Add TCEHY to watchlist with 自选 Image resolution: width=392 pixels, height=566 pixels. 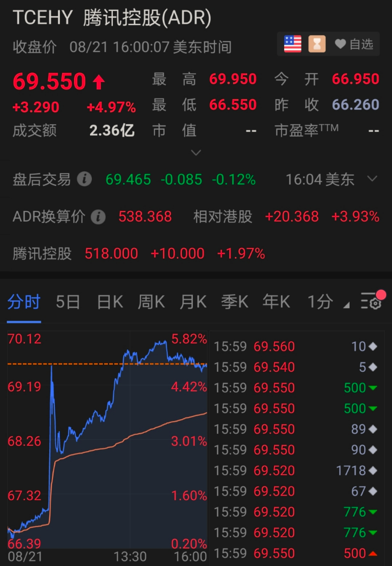pyautogui.click(x=354, y=44)
